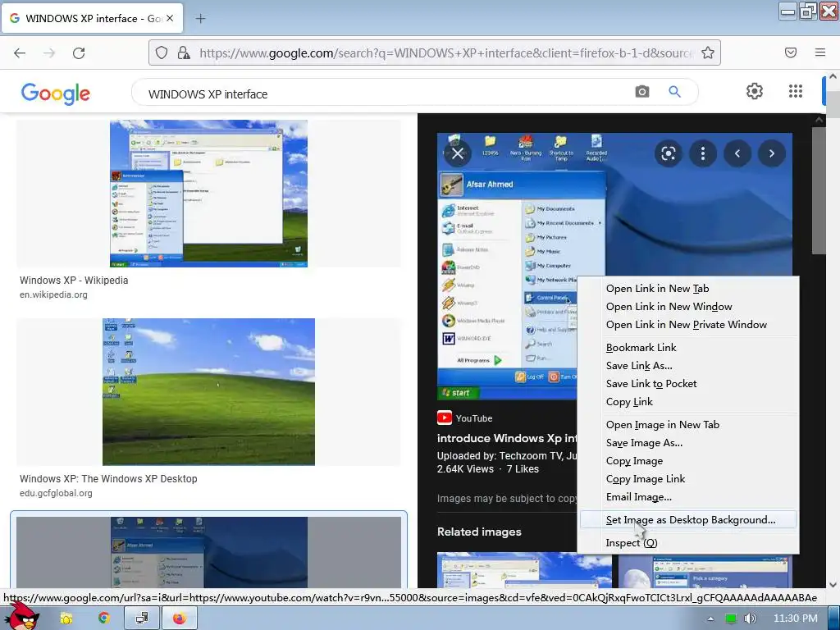Choose Copy Link in context menu
840x630 pixels.
click(x=689, y=402)
